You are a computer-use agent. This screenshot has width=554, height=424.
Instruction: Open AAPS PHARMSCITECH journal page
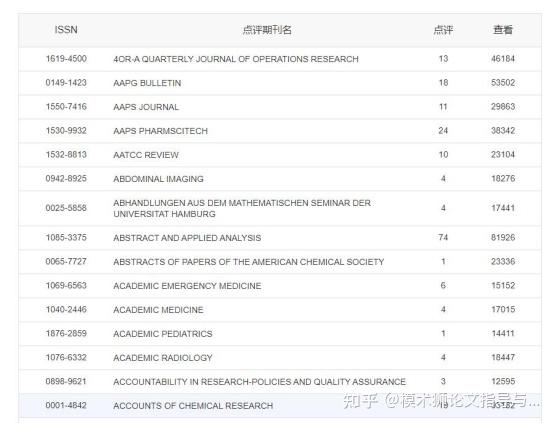[x=160, y=131]
